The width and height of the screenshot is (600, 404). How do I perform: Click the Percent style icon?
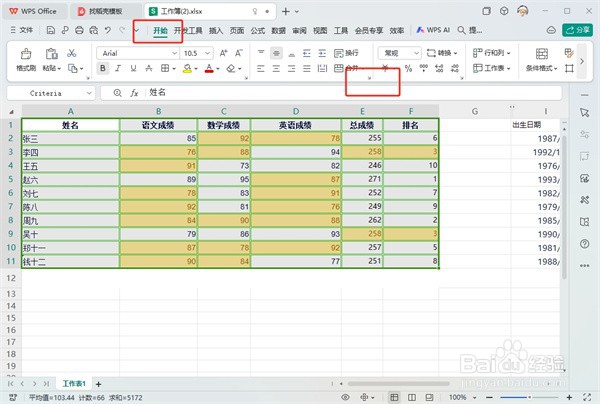tap(408, 68)
